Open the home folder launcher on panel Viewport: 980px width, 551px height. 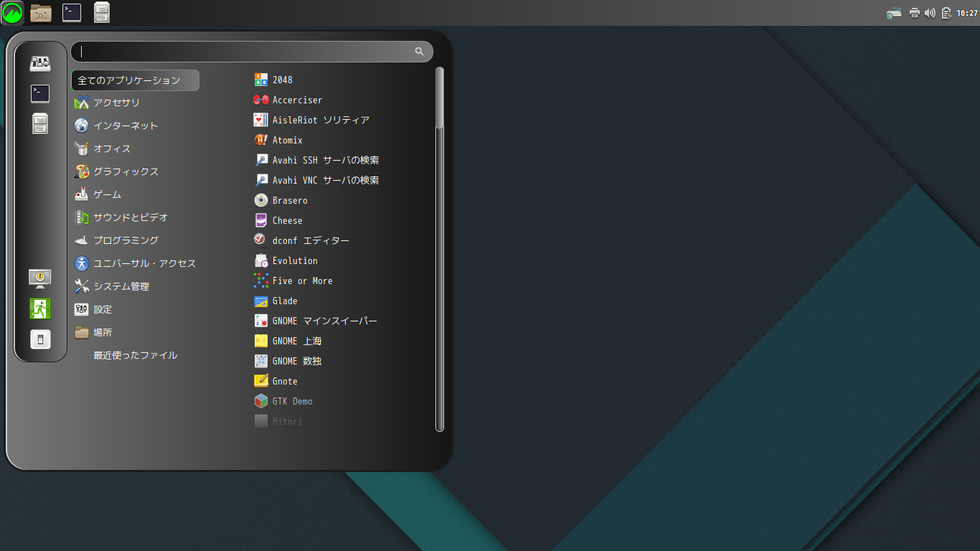[x=41, y=12]
